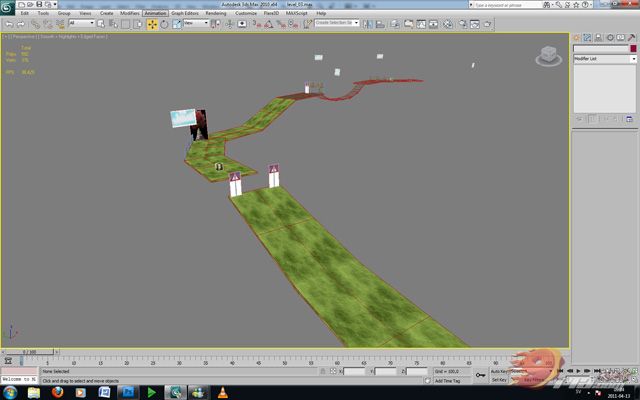This screenshot has height=400, width=640.
Task: Open the Utilities hammer panel tab
Action: click(x=631, y=37)
